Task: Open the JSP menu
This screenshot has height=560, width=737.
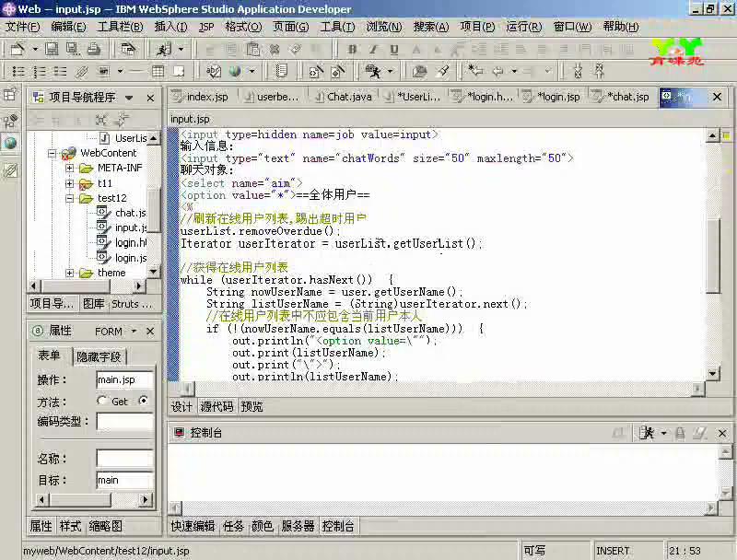Action: tap(205, 27)
